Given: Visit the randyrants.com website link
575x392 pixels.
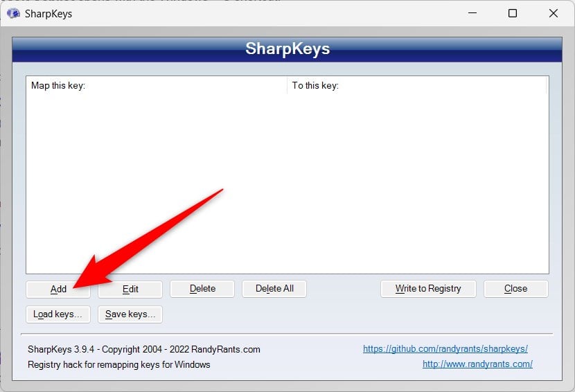Looking at the screenshot, I should pos(477,364).
